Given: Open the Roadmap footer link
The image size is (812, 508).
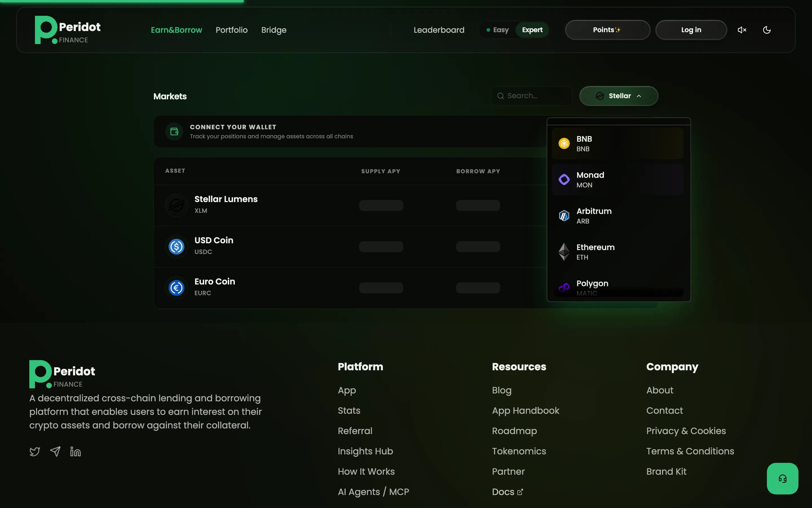Looking at the screenshot, I should pos(514,431).
